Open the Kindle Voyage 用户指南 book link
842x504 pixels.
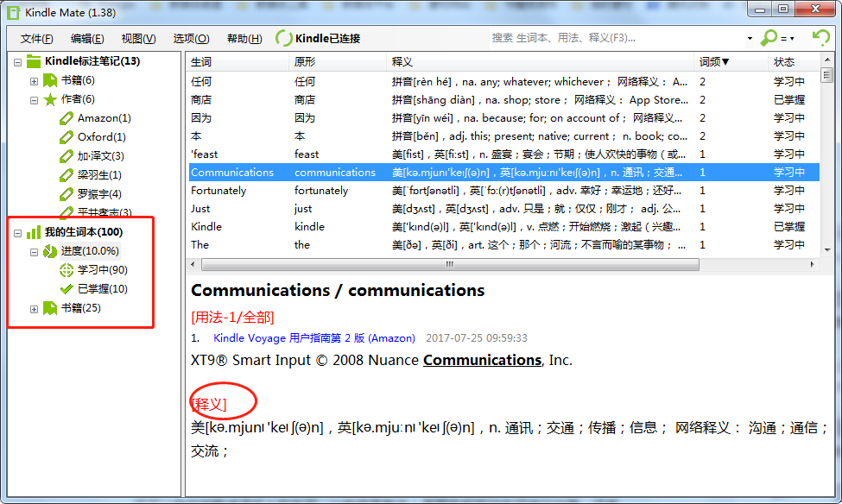tap(314, 338)
